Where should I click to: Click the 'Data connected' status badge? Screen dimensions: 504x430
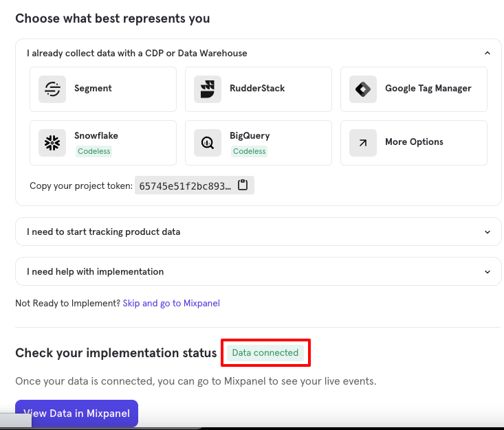[x=265, y=352]
